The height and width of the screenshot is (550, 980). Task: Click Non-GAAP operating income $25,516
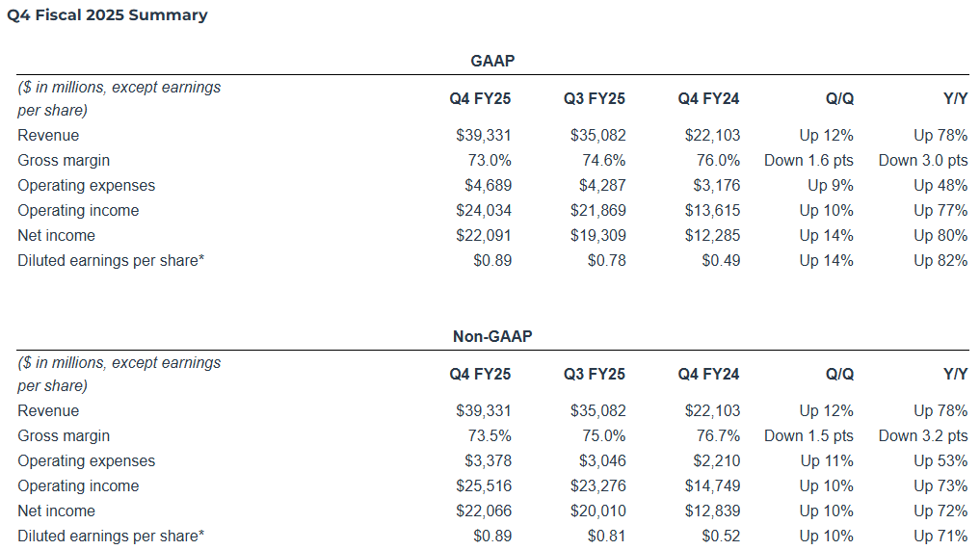(x=484, y=485)
